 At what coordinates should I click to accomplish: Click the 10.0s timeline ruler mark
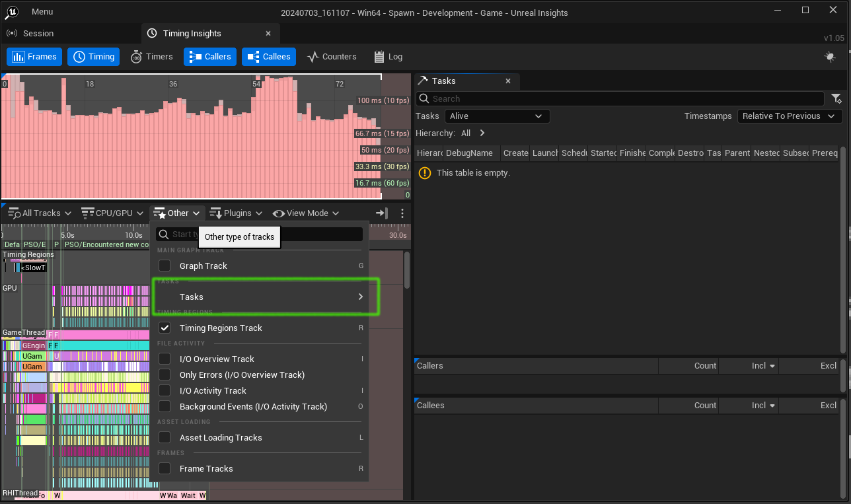point(133,235)
